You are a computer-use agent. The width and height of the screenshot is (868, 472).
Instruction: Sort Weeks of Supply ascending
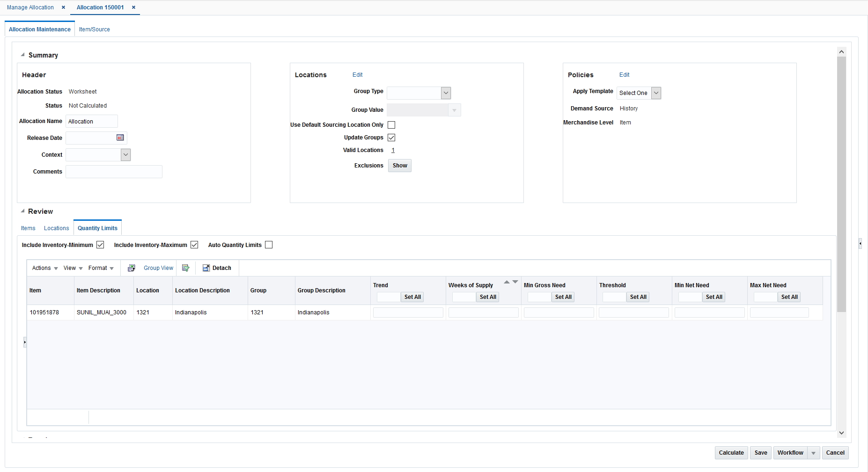click(507, 282)
